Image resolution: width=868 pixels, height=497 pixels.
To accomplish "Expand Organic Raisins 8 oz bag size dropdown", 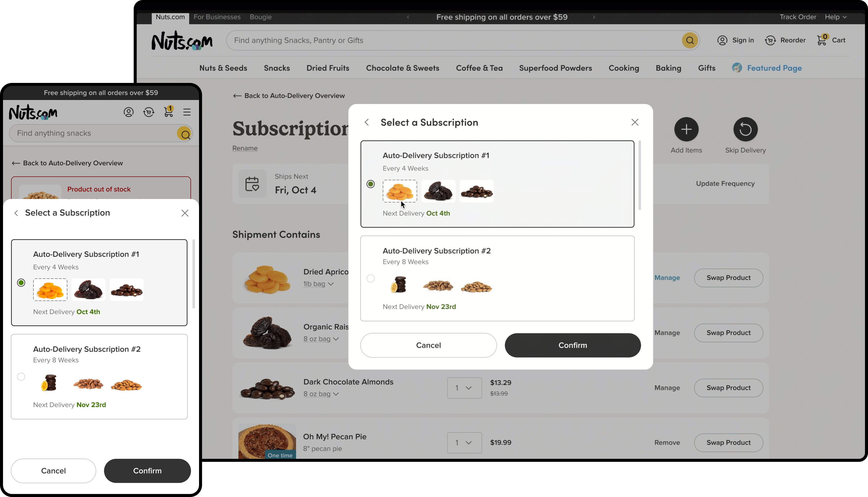I will click(321, 339).
